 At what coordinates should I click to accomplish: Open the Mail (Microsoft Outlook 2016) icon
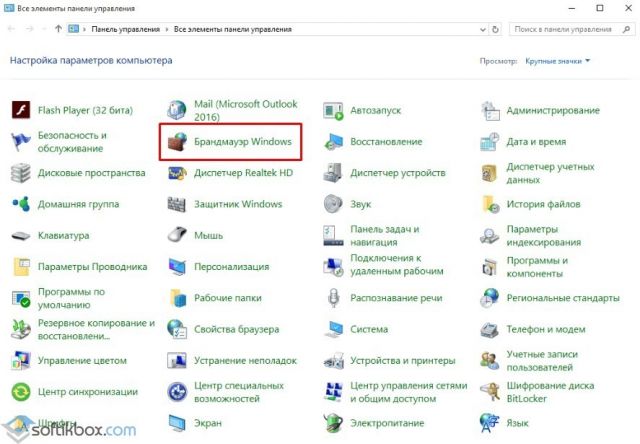pos(177,110)
